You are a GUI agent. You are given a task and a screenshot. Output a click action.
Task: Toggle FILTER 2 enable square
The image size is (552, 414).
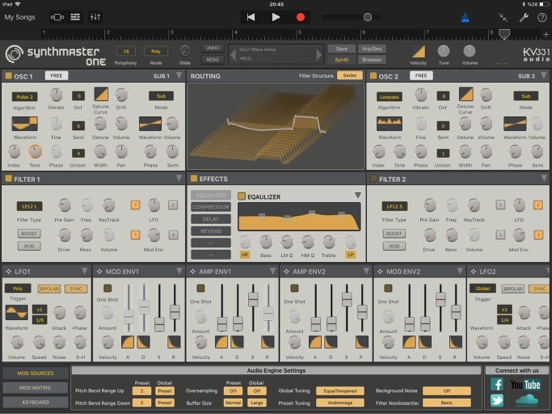(374, 178)
